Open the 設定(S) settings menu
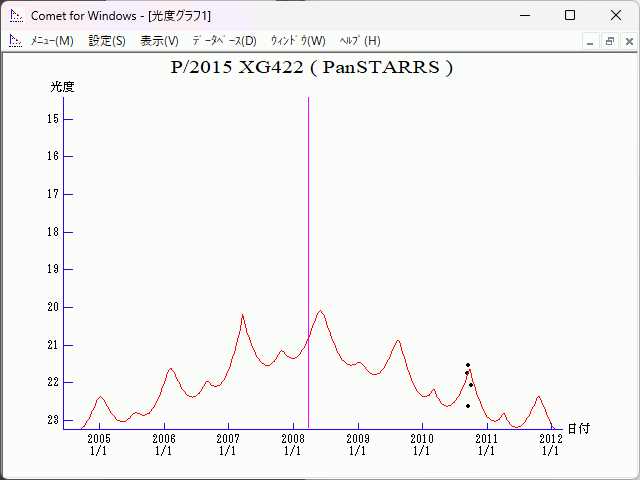Image resolution: width=640 pixels, height=480 pixels. click(107, 41)
